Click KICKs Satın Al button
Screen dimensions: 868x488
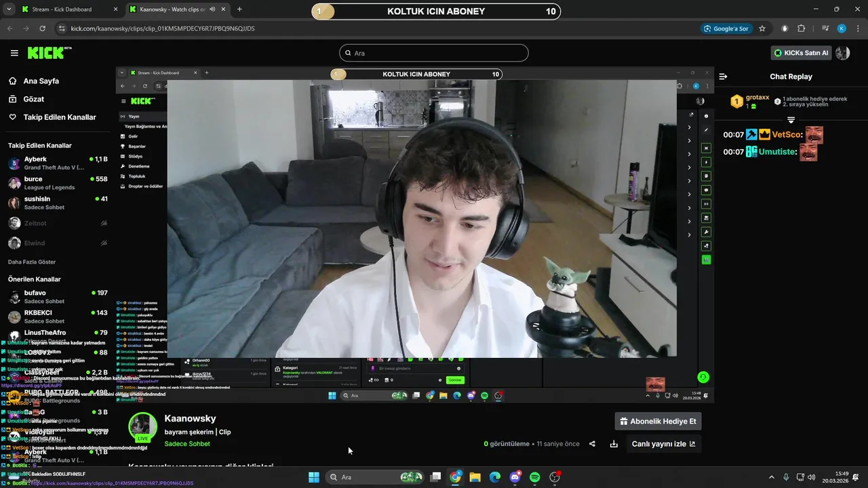coord(802,53)
